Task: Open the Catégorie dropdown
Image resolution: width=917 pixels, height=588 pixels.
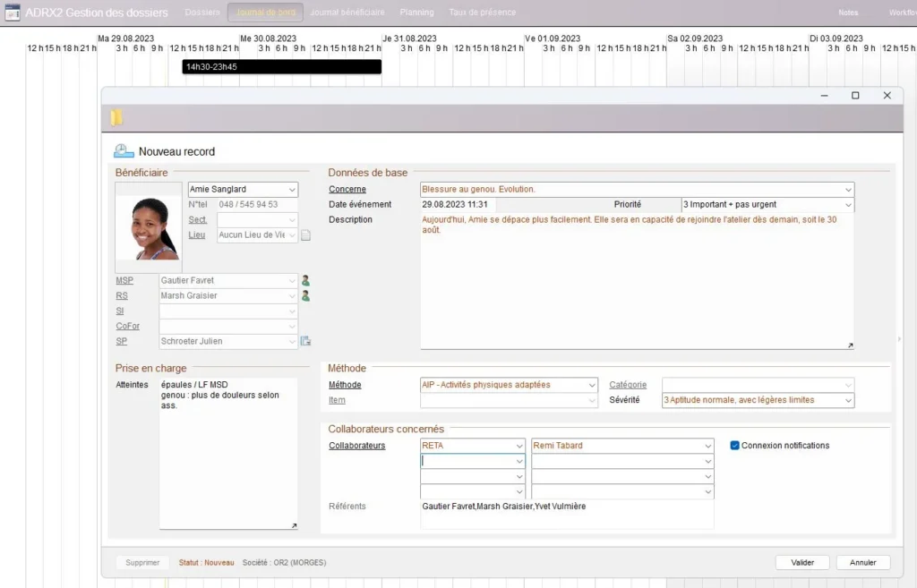Action: pyautogui.click(x=848, y=385)
